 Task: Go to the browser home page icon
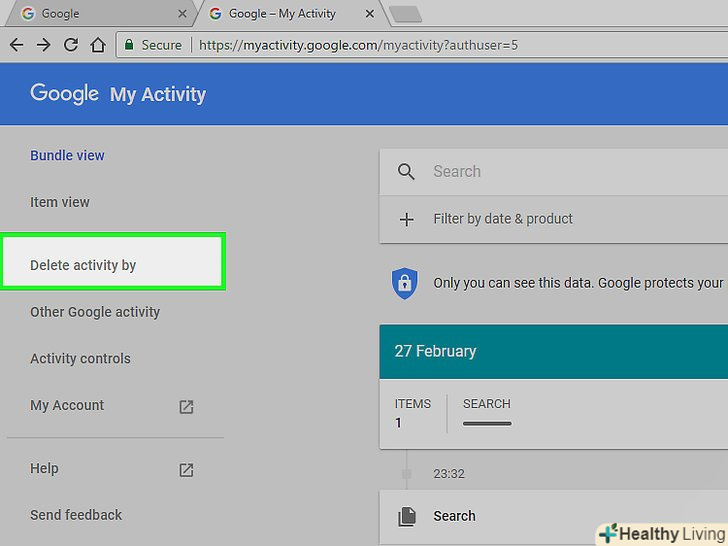tap(97, 45)
